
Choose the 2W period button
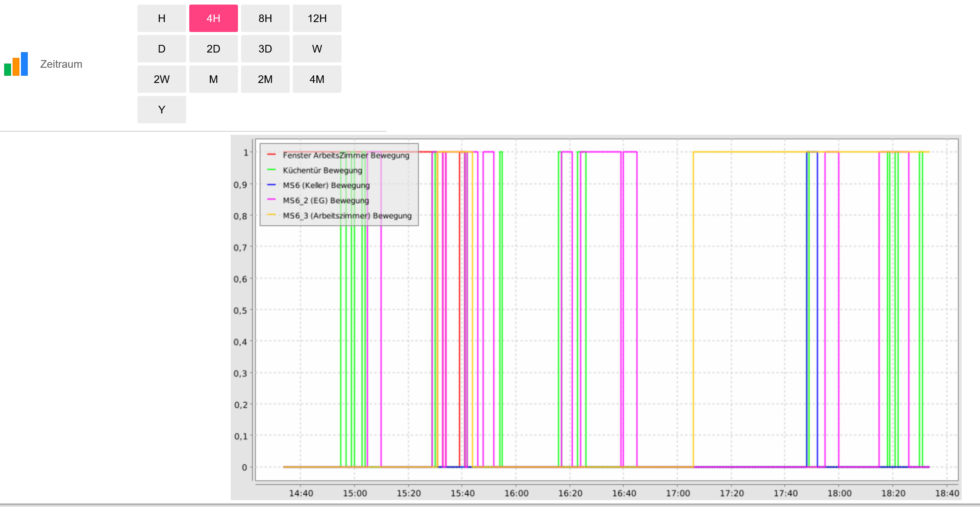[x=162, y=79]
